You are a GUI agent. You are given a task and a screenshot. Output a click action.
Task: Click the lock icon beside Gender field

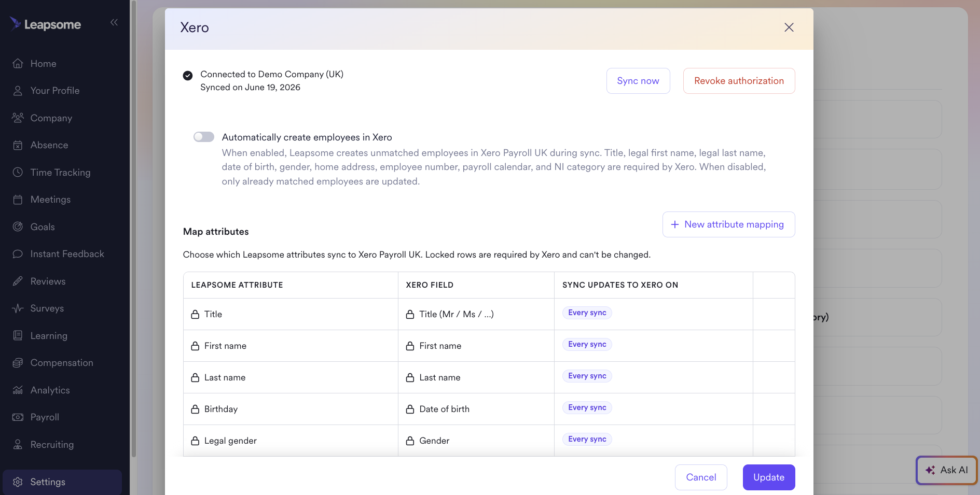[410, 441]
